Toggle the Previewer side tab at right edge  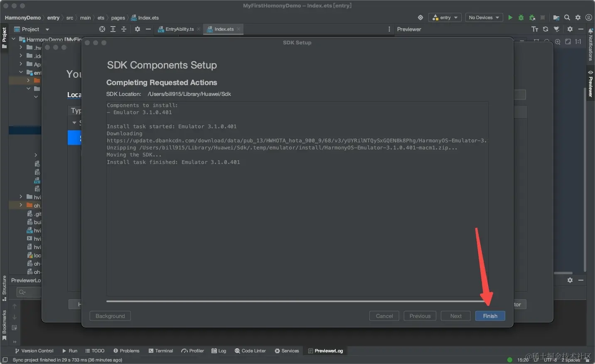click(x=590, y=84)
